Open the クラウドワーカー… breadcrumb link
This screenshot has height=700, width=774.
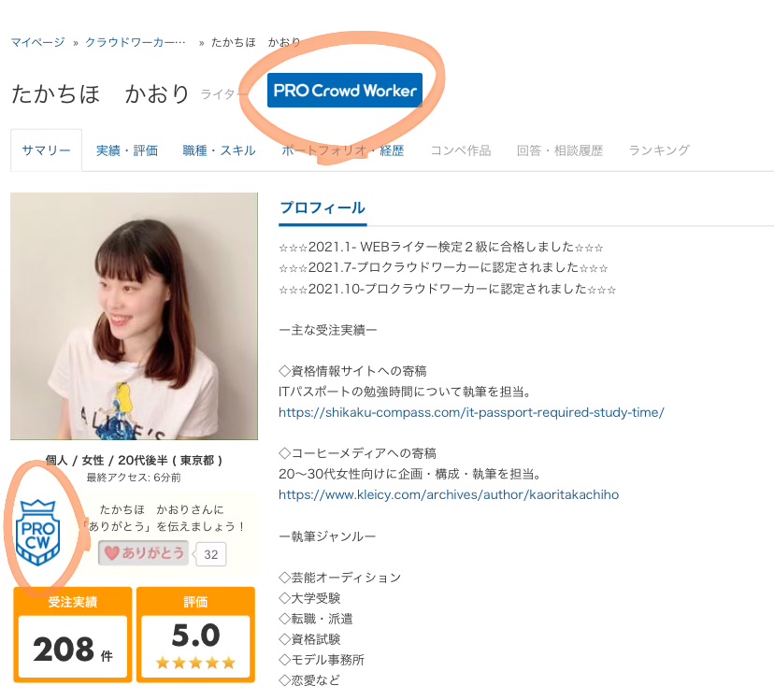[x=136, y=42]
